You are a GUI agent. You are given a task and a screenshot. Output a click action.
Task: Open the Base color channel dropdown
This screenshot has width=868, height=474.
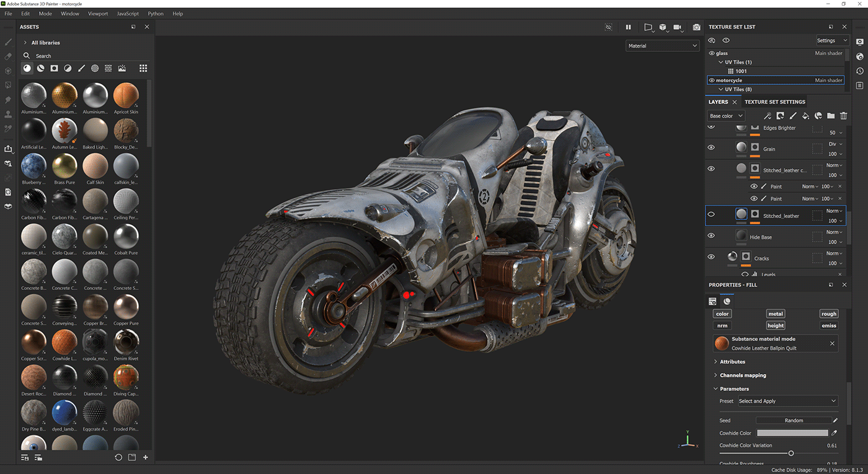pyautogui.click(x=725, y=115)
